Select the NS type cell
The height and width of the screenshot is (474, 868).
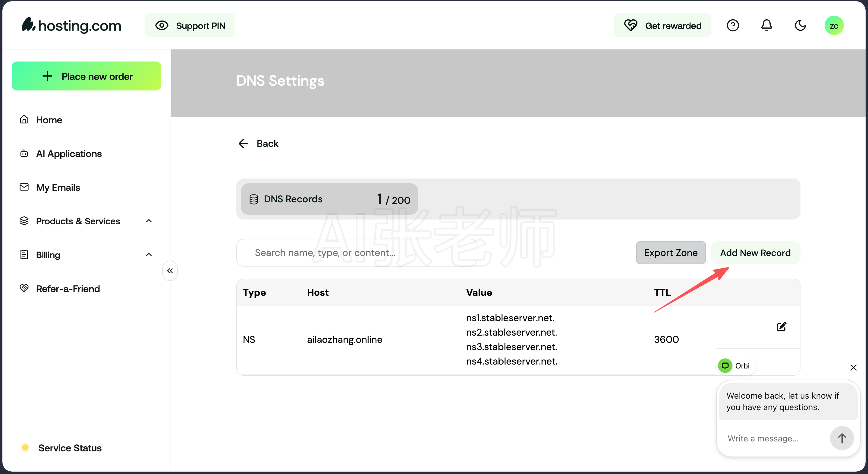pyautogui.click(x=249, y=340)
